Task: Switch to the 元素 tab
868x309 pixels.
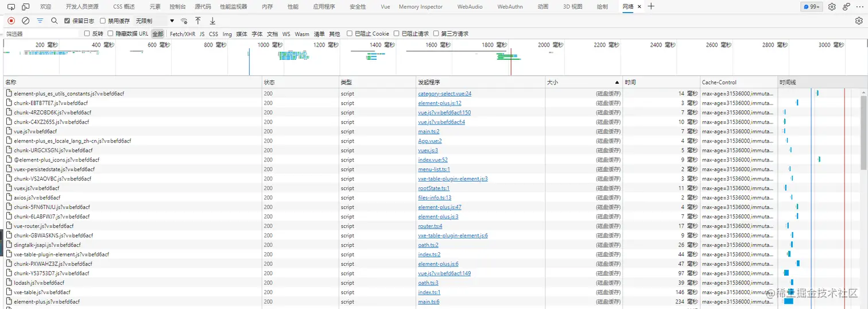Action: point(155,7)
